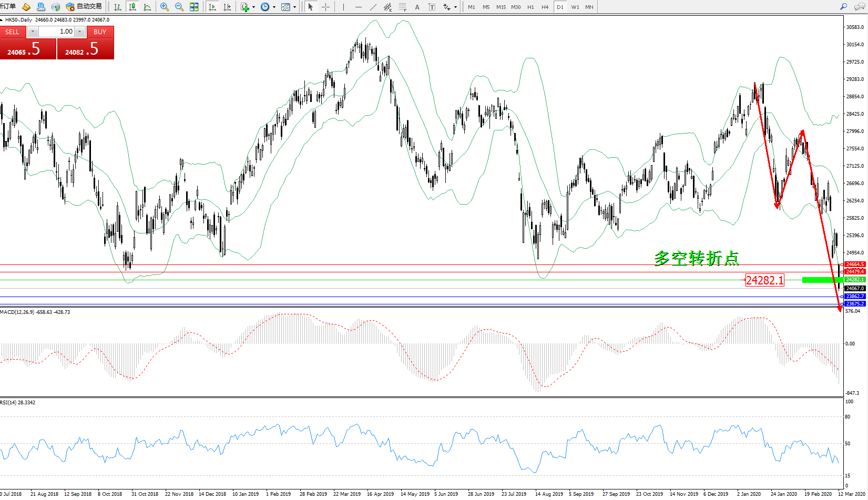
Task: Zoom in on the chart
Action: coord(165,7)
